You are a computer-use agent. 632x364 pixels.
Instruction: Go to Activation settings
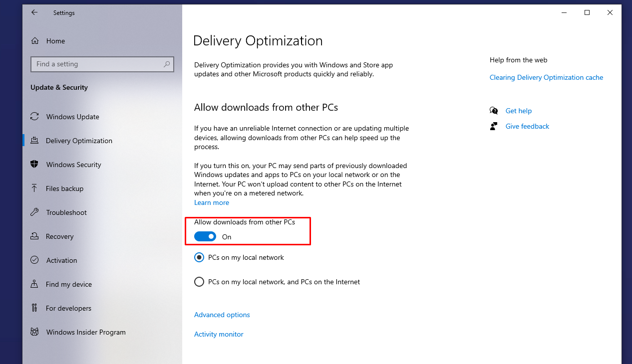61,260
